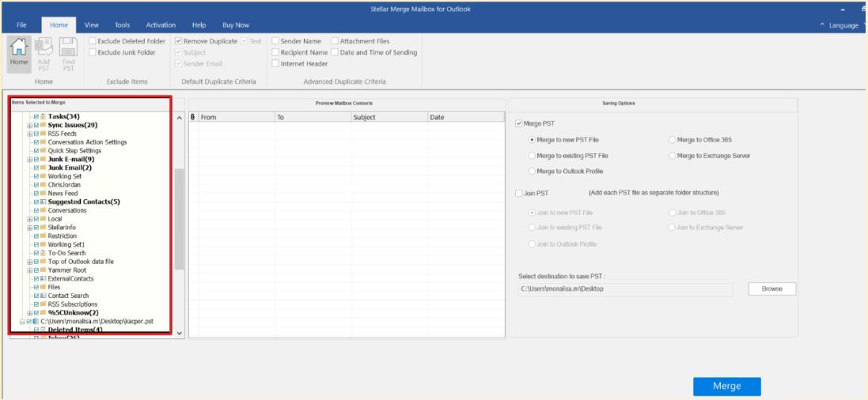Select Merge to Outlook Profile option
The image size is (868, 400).
(x=532, y=172)
